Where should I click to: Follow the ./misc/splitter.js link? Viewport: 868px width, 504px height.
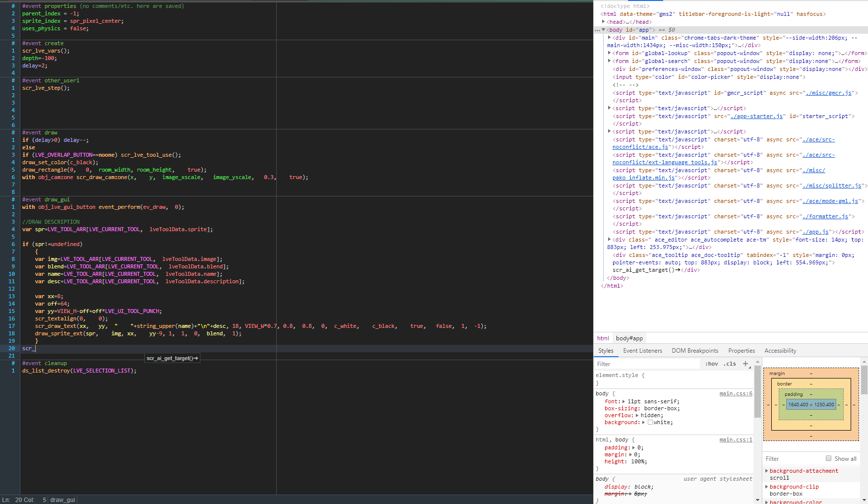832,186
